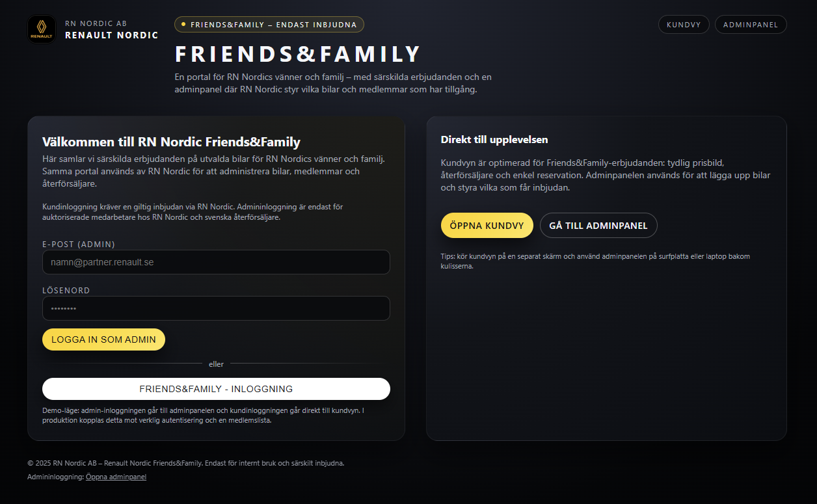Click the Renault diamond logo icon
The height and width of the screenshot is (504, 817).
tap(42, 29)
